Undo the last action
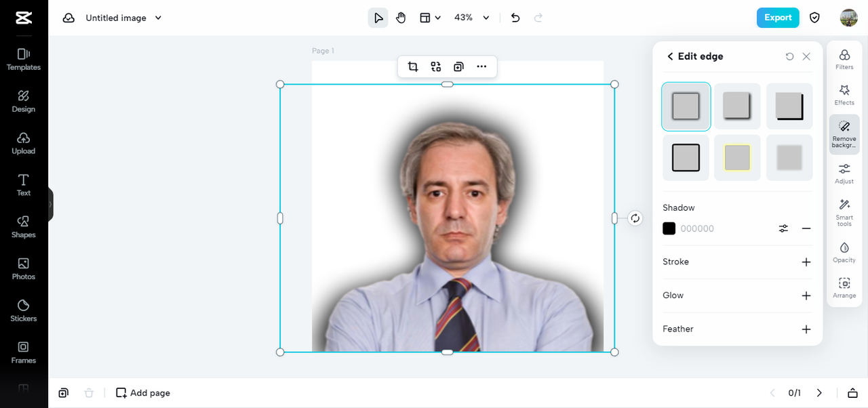Image resolution: width=868 pixels, height=408 pixels. (x=515, y=18)
